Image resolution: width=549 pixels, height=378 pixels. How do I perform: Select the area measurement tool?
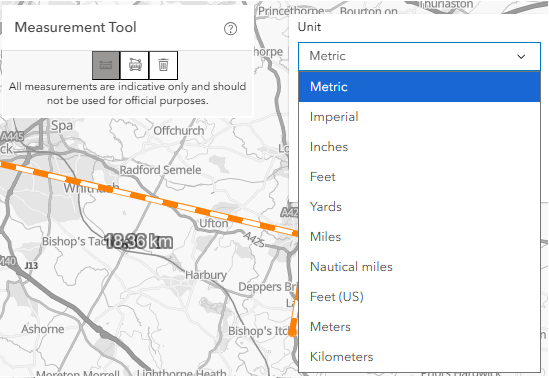click(135, 65)
